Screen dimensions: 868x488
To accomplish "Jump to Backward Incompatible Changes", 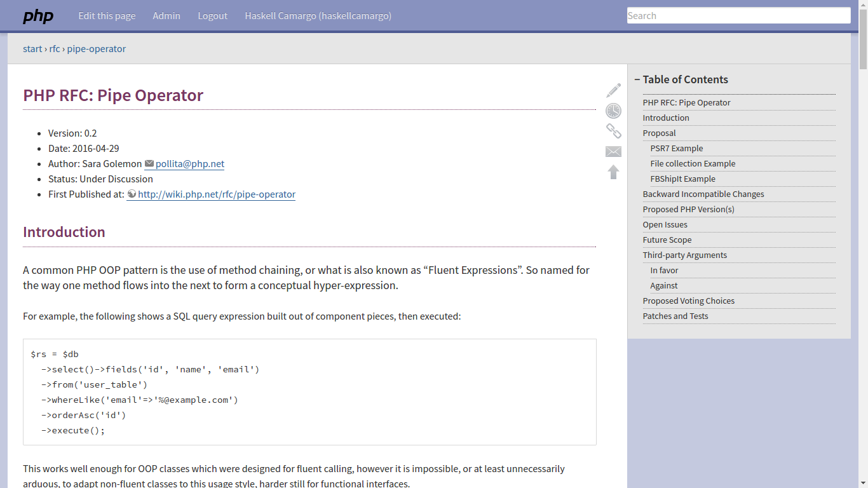I will 703,194.
